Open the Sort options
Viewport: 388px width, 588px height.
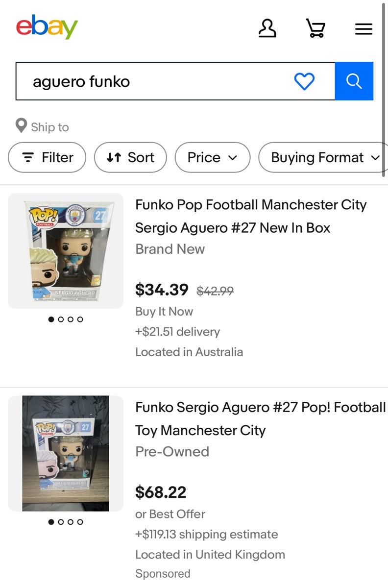[x=130, y=157]
